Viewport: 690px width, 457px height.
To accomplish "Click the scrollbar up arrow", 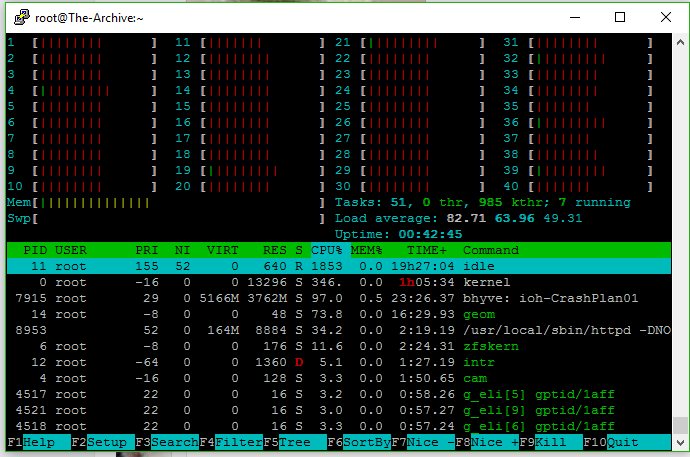I will [680, 42].
